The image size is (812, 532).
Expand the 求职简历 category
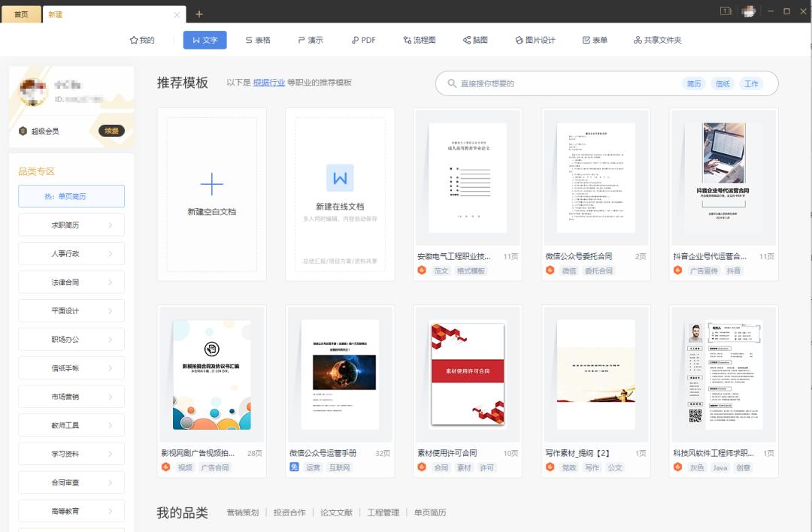point(71,225)
